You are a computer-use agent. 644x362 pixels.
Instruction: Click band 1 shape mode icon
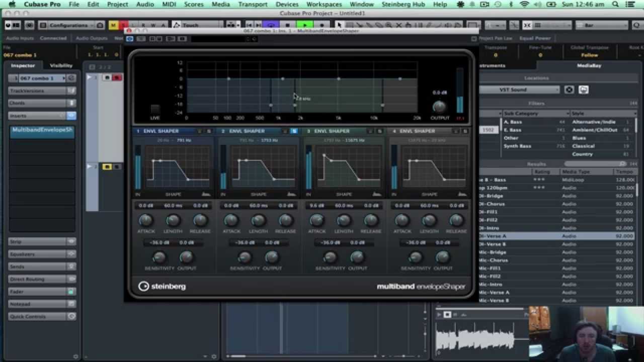205,194
